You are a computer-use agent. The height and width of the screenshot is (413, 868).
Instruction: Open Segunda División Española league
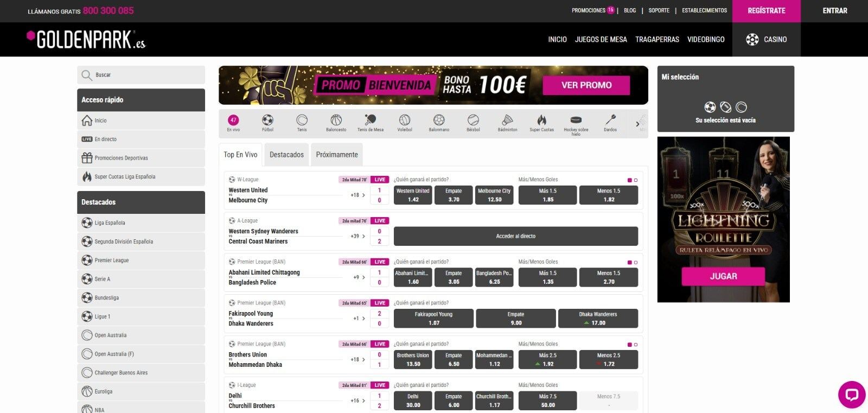click(x=141, y=242)
